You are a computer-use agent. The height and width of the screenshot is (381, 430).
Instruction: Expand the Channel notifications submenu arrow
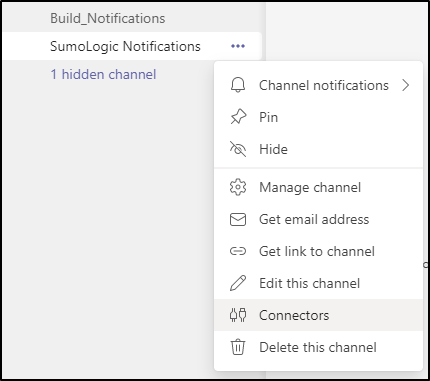coord(405,85)
